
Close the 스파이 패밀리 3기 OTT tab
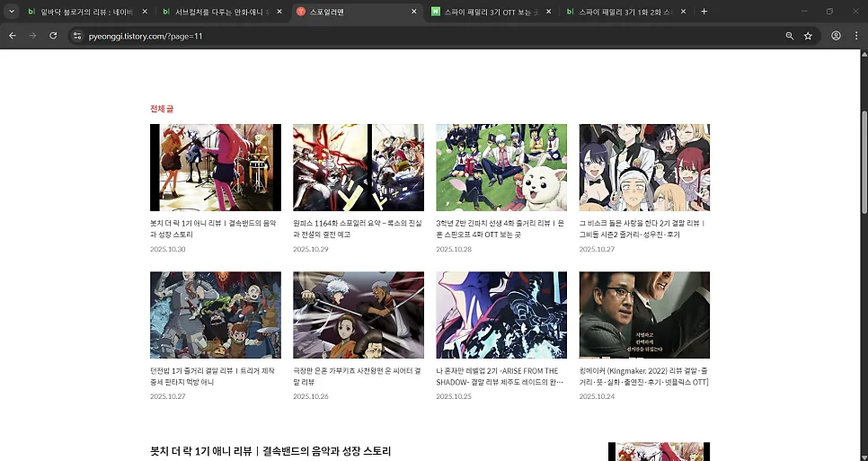(x=549, y=11)
